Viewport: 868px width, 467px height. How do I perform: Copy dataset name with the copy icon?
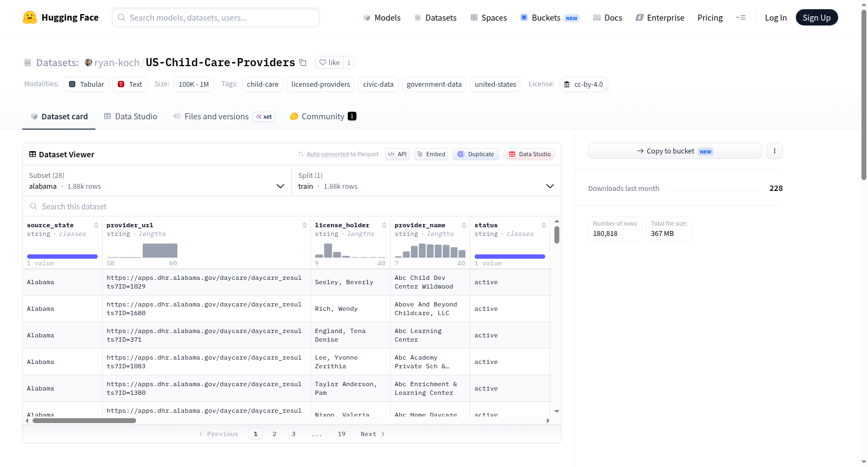303,62
